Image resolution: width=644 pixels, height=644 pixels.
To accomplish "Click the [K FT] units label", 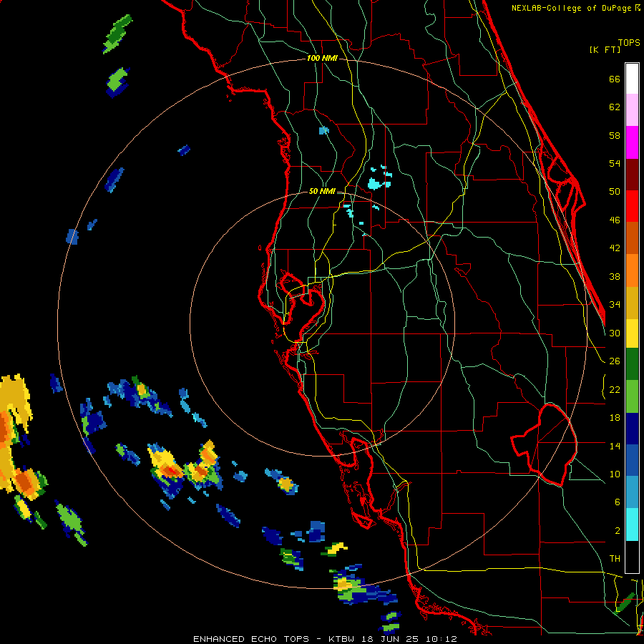I will 605,49.
